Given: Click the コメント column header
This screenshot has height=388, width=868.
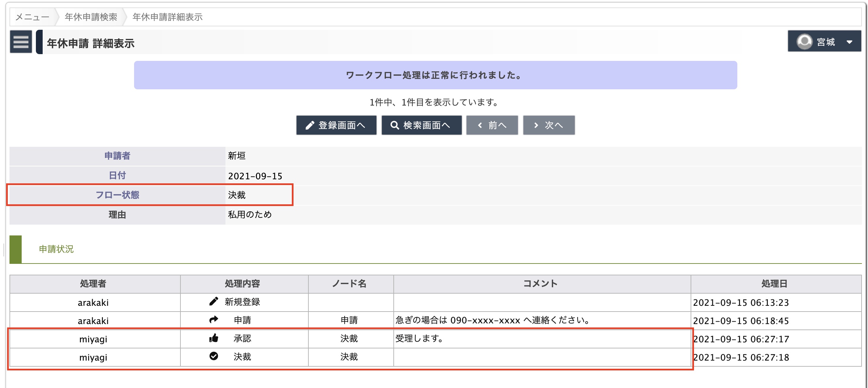Looking at the screenshot, I should [540, 283].
